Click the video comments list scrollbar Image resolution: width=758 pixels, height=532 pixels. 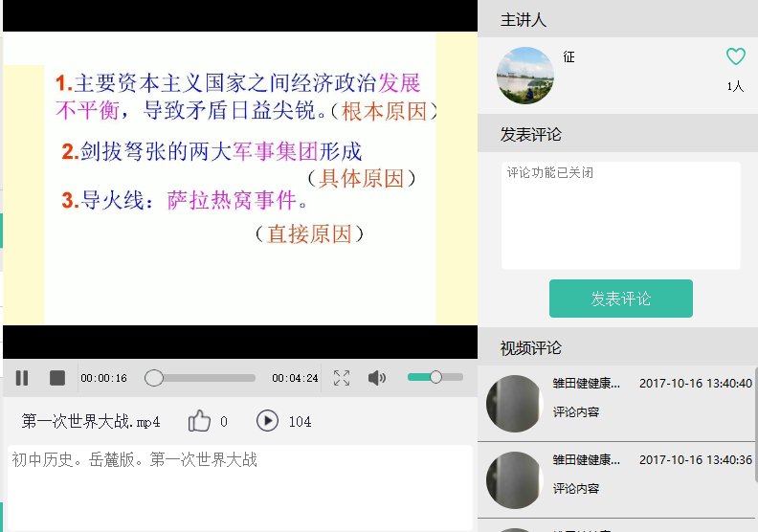pyautogui.click(x=755, y=423)
